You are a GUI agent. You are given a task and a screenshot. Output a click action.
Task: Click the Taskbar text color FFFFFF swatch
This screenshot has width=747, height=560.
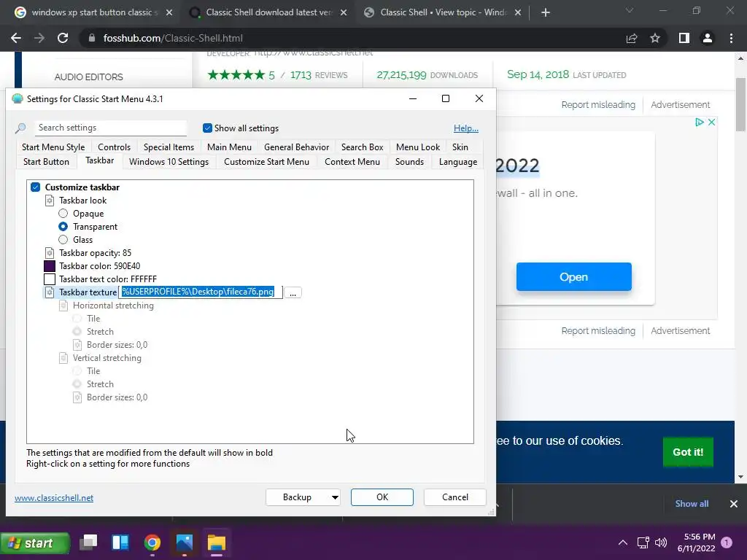pos(50,279)
